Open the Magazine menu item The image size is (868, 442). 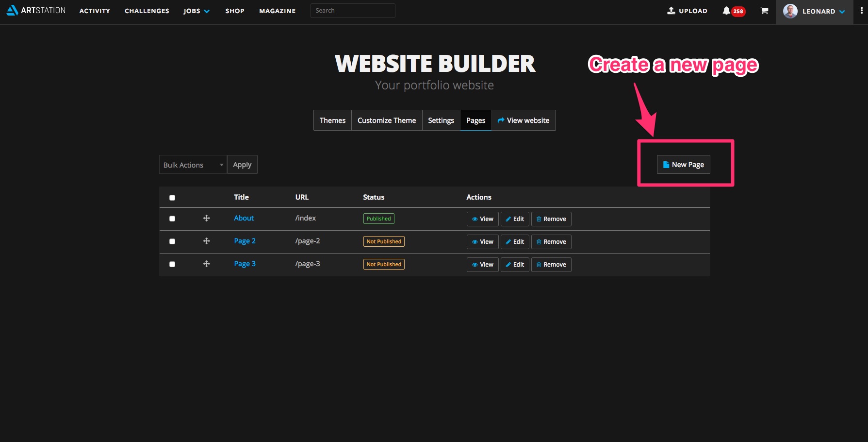tap(277, 11)
